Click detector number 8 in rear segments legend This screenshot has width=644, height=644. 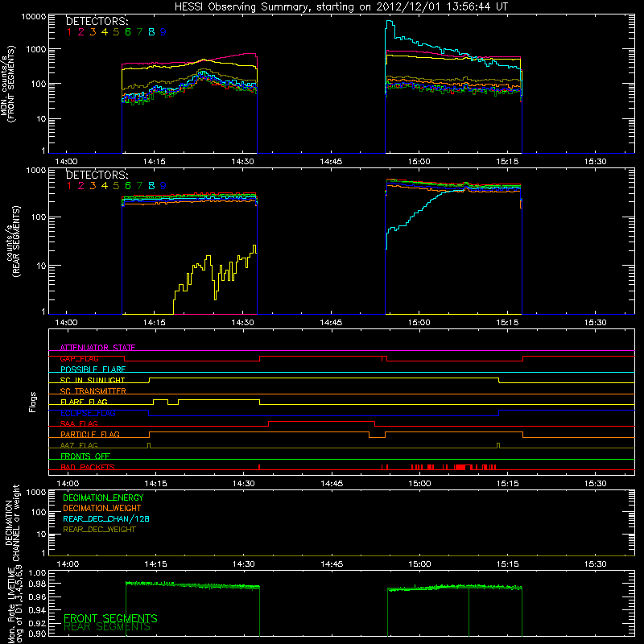point(151,186)
